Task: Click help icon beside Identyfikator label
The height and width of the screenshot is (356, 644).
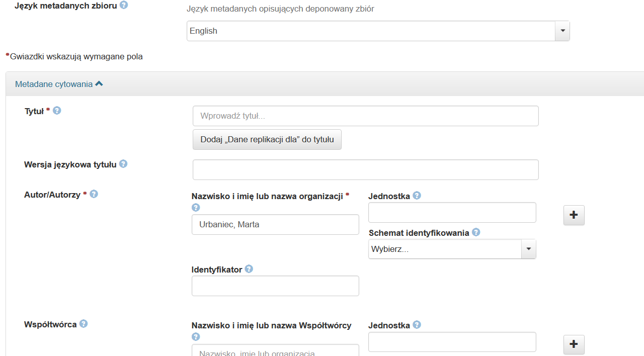Action: tap(249, 269)
